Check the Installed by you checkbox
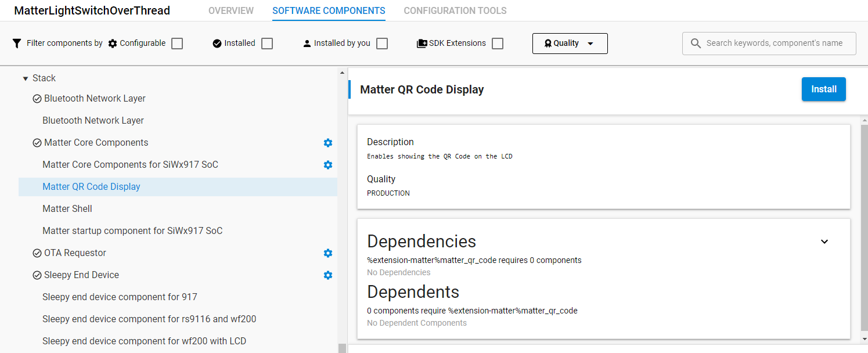This screenshot has height=353, width=868. point(382,44)
